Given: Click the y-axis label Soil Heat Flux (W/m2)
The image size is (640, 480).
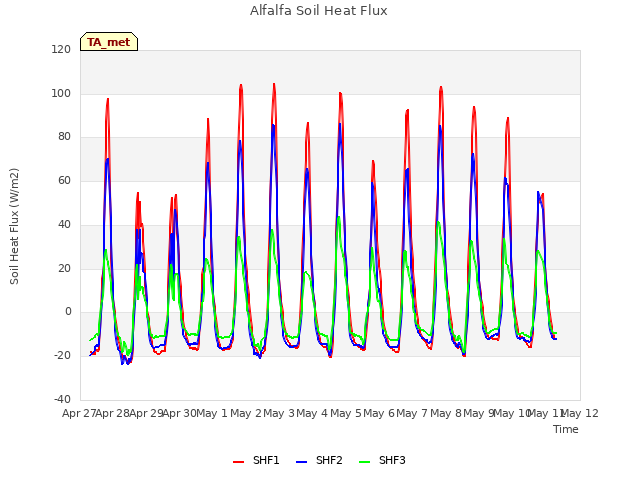Looking at the screenshot, I should click(x=14, y=226).
